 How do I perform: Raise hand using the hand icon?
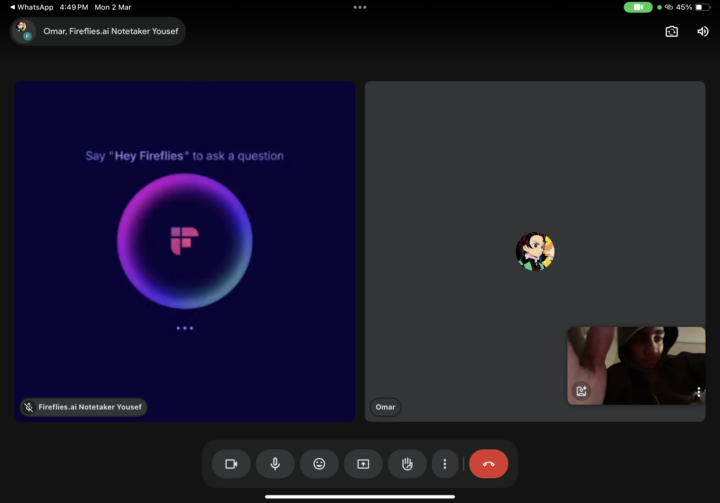407,464
